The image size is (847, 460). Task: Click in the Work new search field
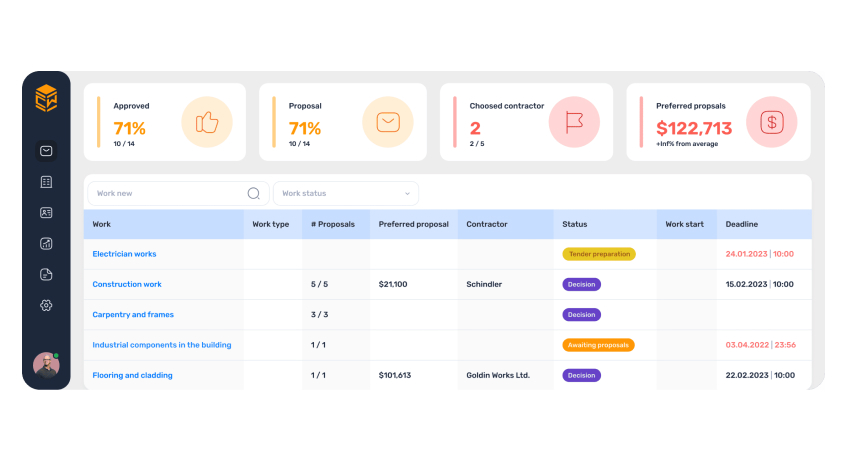click(x=165, y=194)
